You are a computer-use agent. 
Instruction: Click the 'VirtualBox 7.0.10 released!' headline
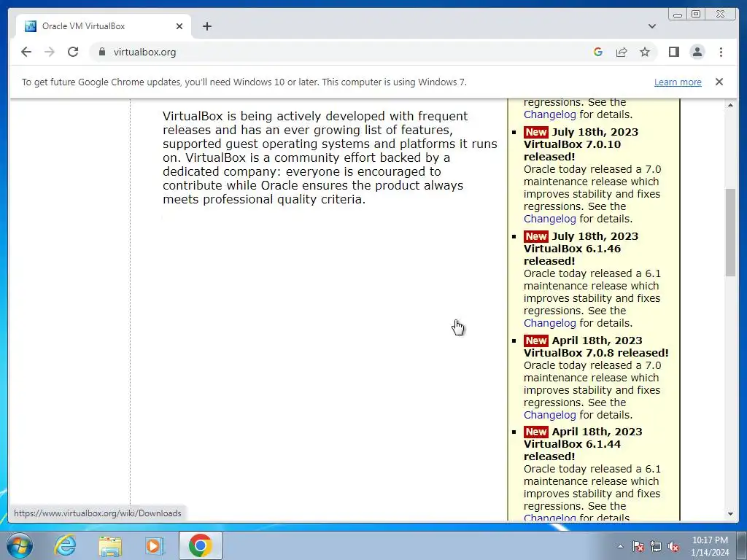tap(572, 150)
